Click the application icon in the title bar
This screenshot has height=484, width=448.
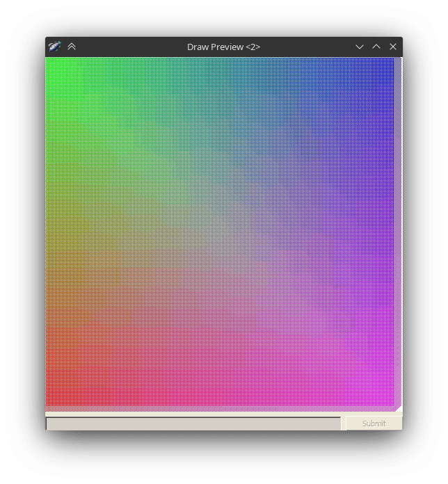point(54,47)
